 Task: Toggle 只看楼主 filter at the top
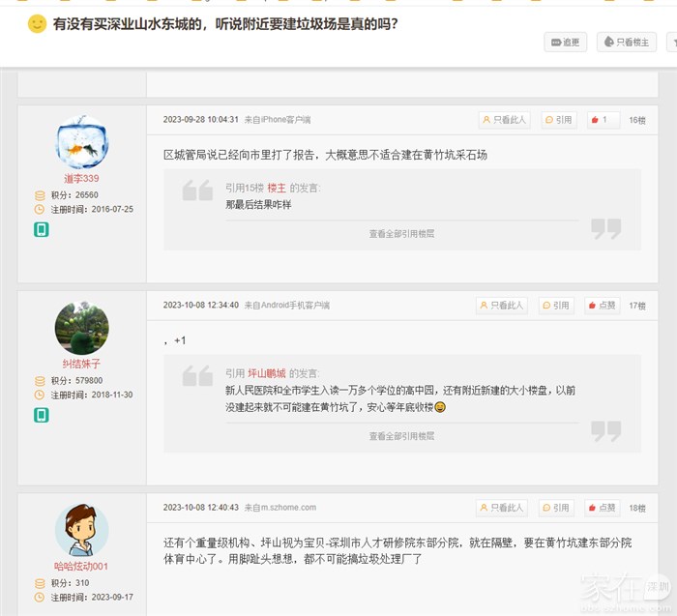tap(627, 43)
